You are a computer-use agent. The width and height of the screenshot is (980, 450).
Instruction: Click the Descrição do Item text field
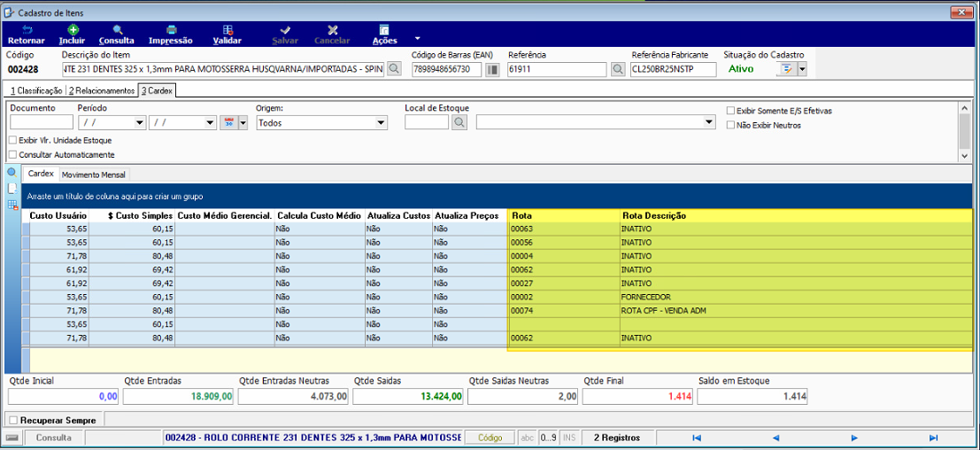pyautogui.click(x=224, y=69)
